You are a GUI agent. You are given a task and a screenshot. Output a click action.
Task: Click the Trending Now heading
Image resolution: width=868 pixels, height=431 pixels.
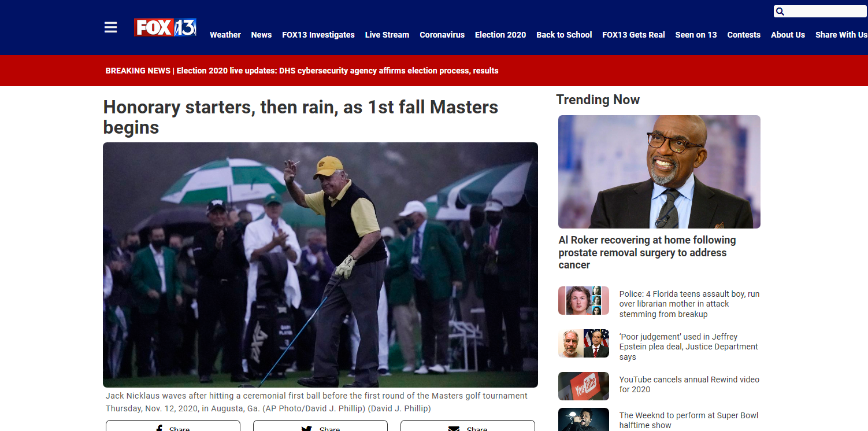598,100
